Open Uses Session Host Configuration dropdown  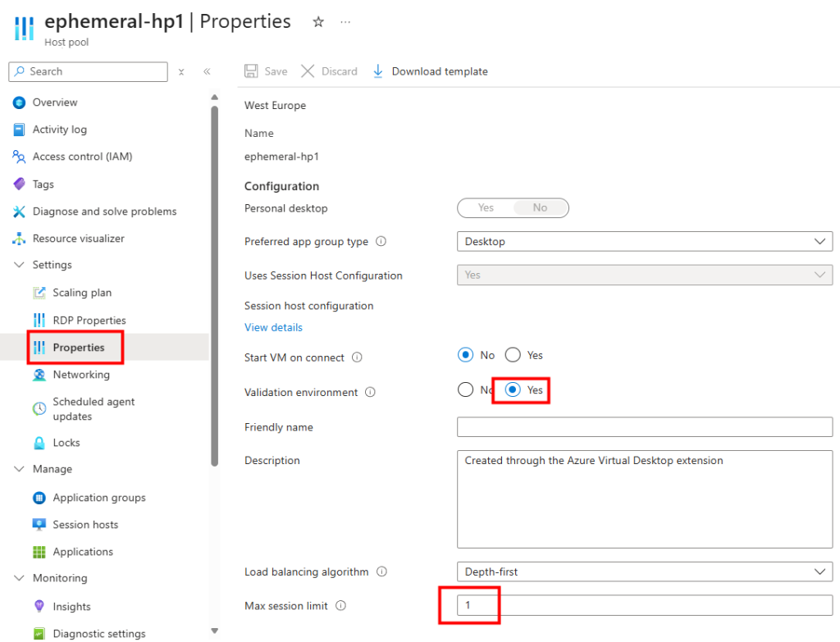tap(645, 275)
